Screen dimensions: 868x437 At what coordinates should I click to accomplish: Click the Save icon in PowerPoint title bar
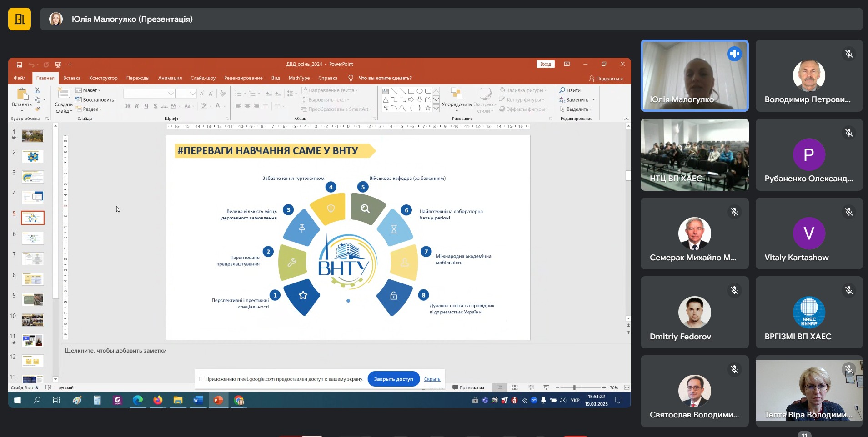pos(20,65)
